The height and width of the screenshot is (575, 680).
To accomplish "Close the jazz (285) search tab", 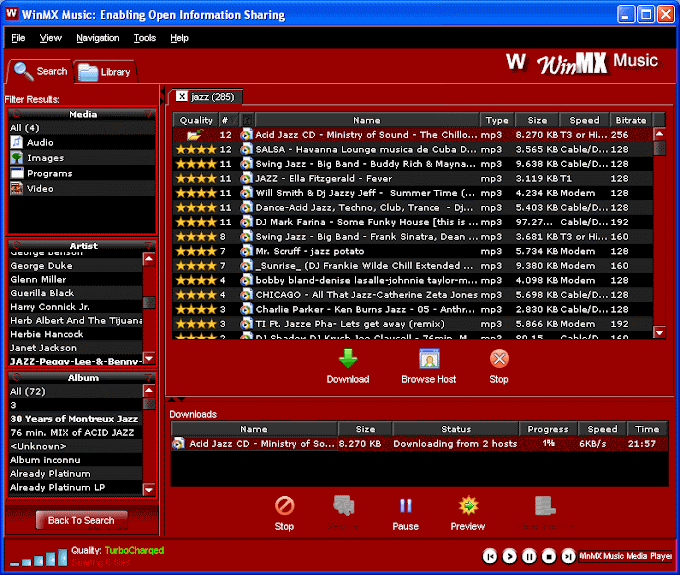I will [182, 96].
